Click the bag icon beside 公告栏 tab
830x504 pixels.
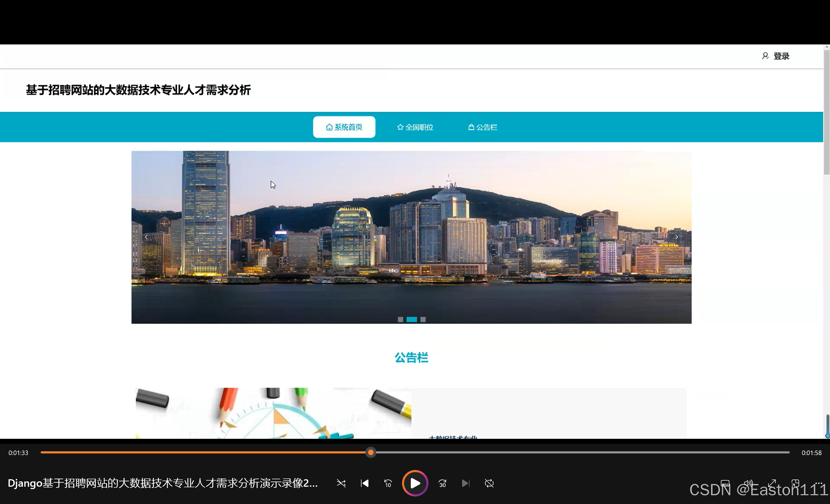tap(471, 127)
